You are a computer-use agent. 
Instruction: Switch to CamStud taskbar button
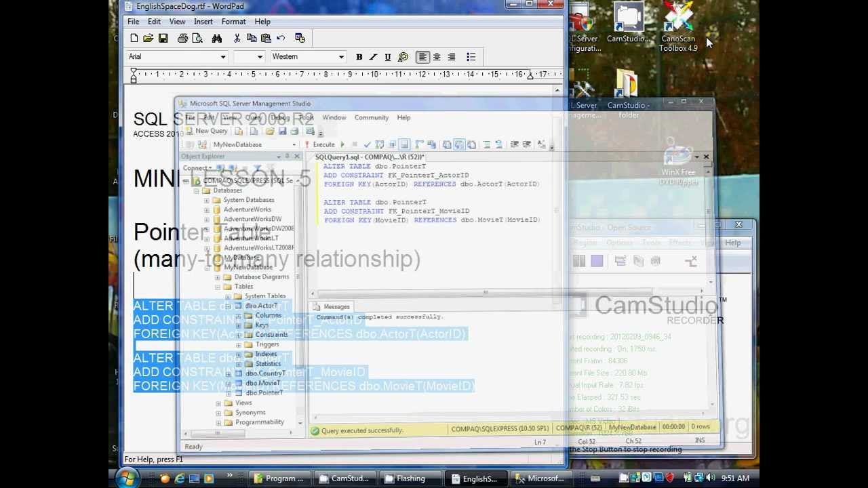tap(344, 479)
